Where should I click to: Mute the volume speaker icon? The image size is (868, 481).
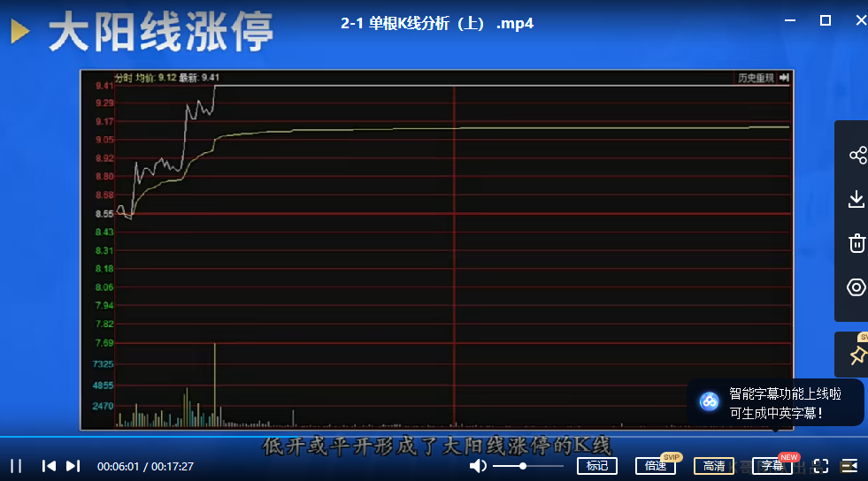[478, 466]
